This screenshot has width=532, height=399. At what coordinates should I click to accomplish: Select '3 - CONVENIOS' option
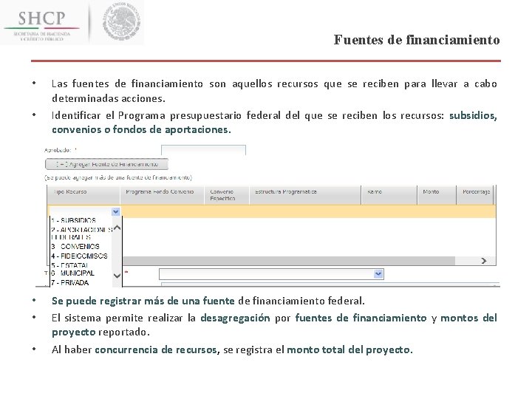(75, 247)
